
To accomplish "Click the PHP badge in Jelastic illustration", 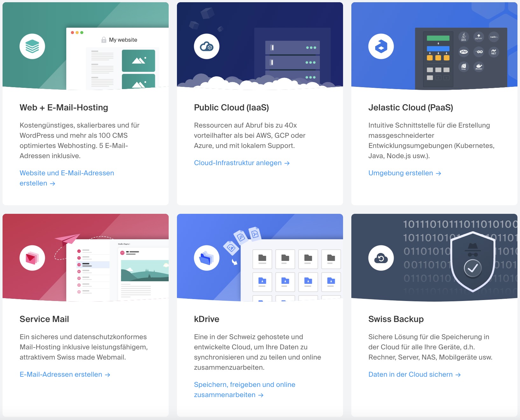I will [x=464, y=52].
